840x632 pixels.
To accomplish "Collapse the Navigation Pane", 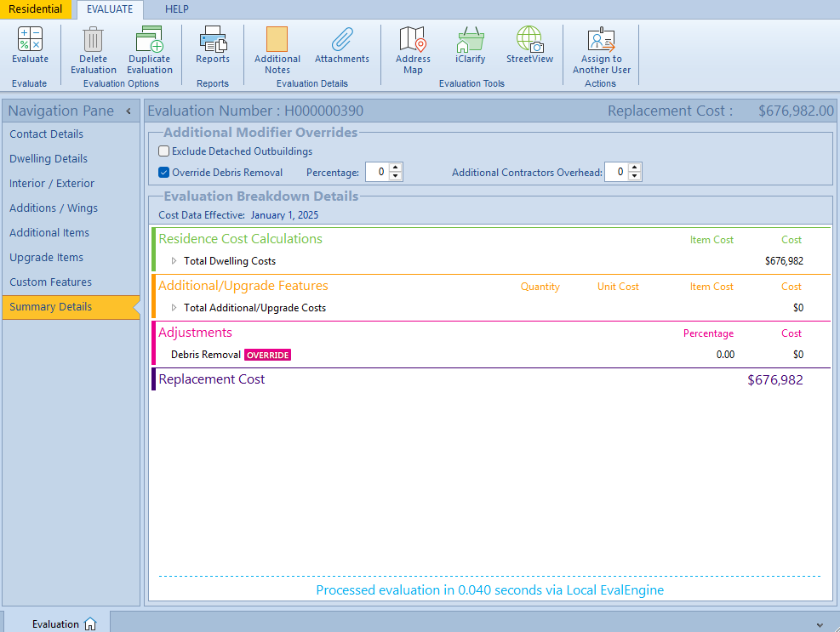I will tap(129, 111).
